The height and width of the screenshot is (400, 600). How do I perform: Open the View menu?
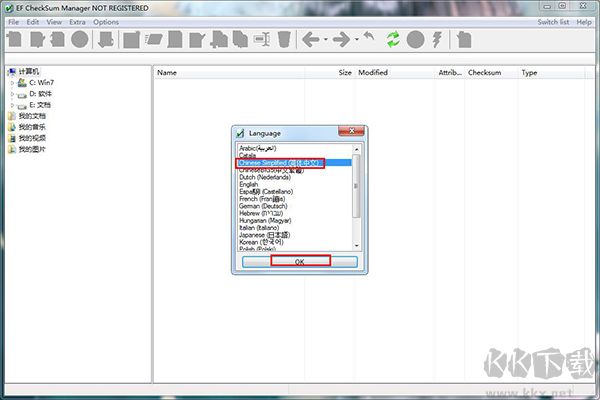pos(54,22)
